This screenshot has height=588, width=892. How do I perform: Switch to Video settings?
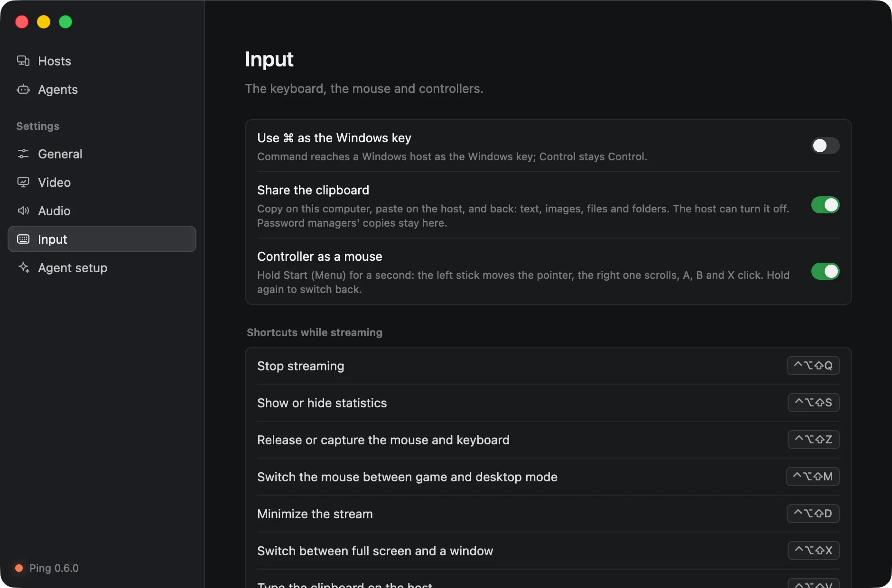tap(102, 182)
